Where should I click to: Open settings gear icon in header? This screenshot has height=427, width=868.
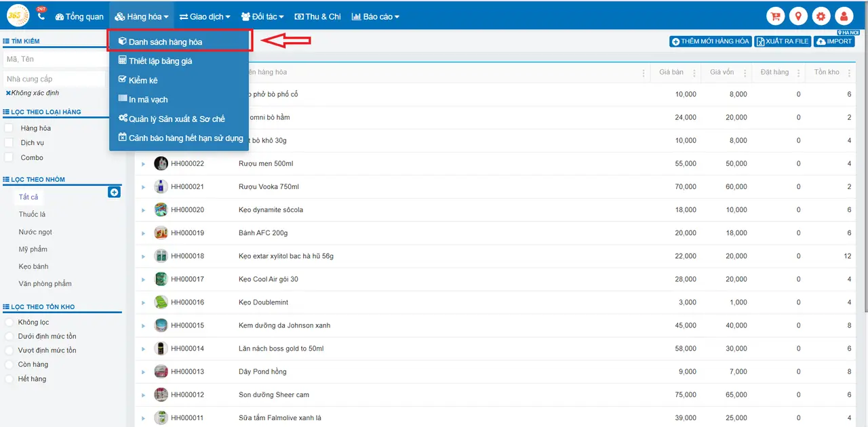821,16
